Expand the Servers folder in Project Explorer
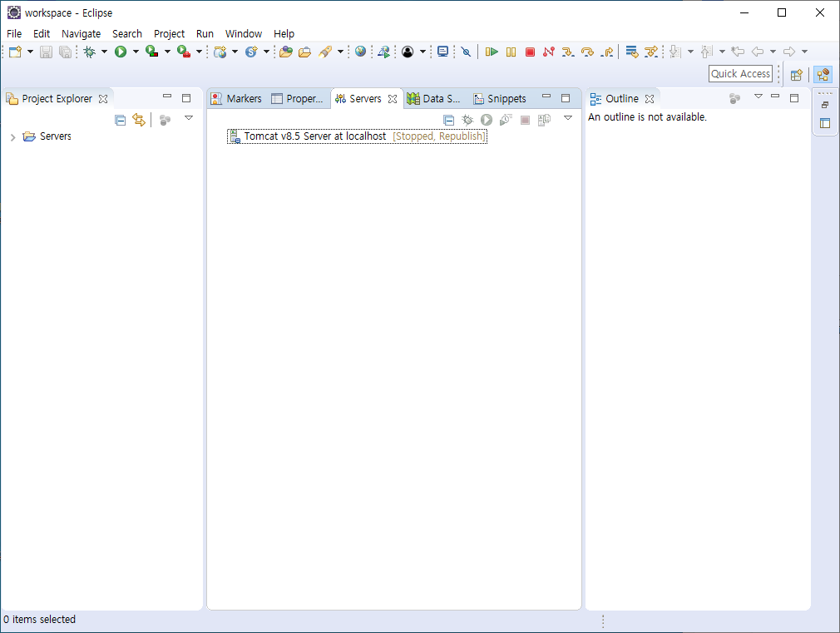The width and height of the screenshot is (840, 633). [x=12, y=137]
